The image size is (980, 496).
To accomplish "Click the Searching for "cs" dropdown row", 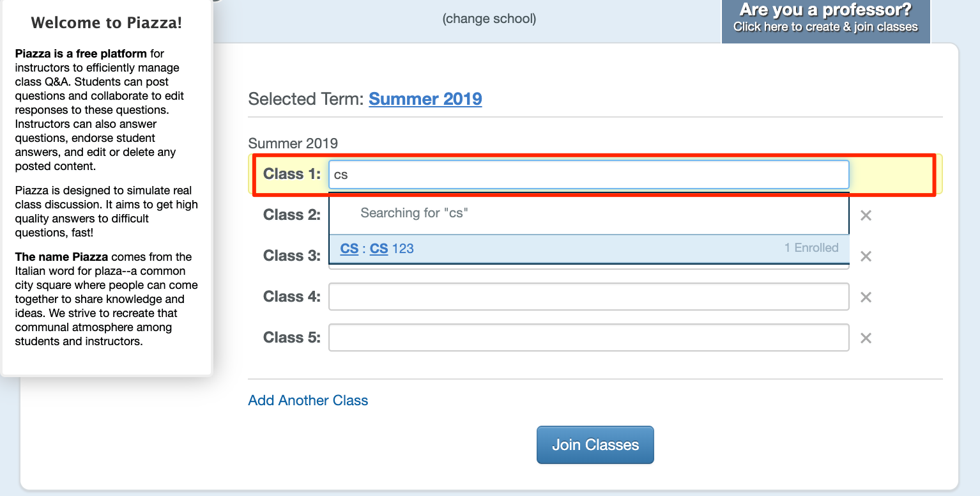I will [x=589, y=213].
